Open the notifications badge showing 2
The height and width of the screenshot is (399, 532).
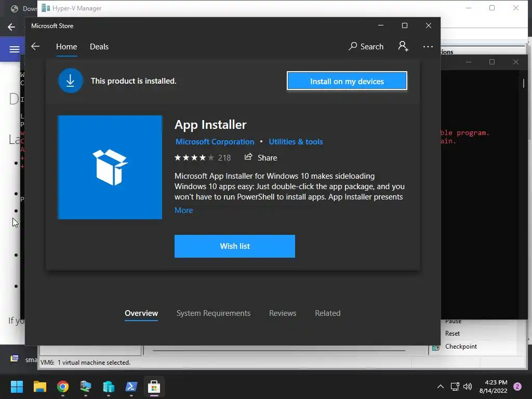pos(517,387)
